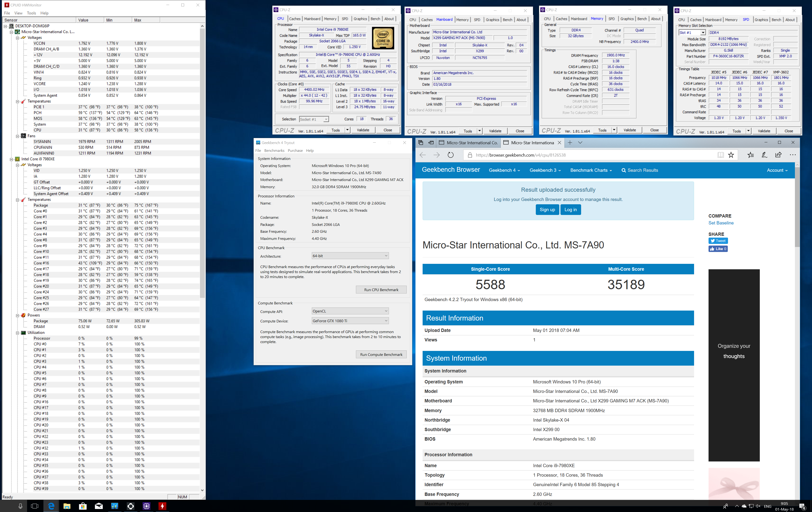Collapse the DESKTOP-DOMG6IP tree node
Viewport: 812px width, 512px height.
[5, 26]
